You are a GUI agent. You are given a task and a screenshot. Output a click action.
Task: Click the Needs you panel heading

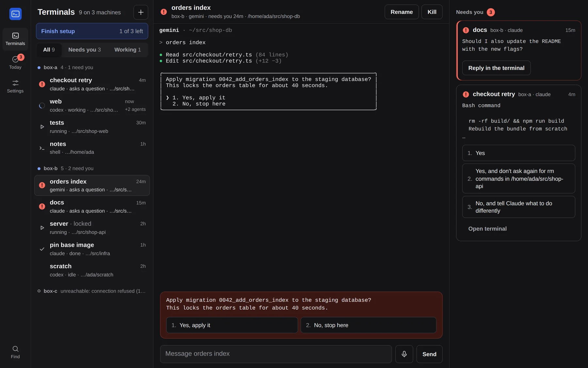(469, 12)
